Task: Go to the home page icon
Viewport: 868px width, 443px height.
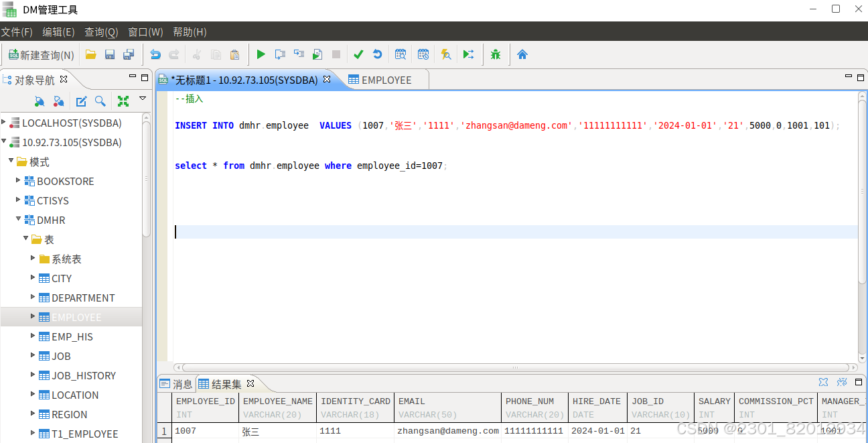Action: tap(522, 55)
